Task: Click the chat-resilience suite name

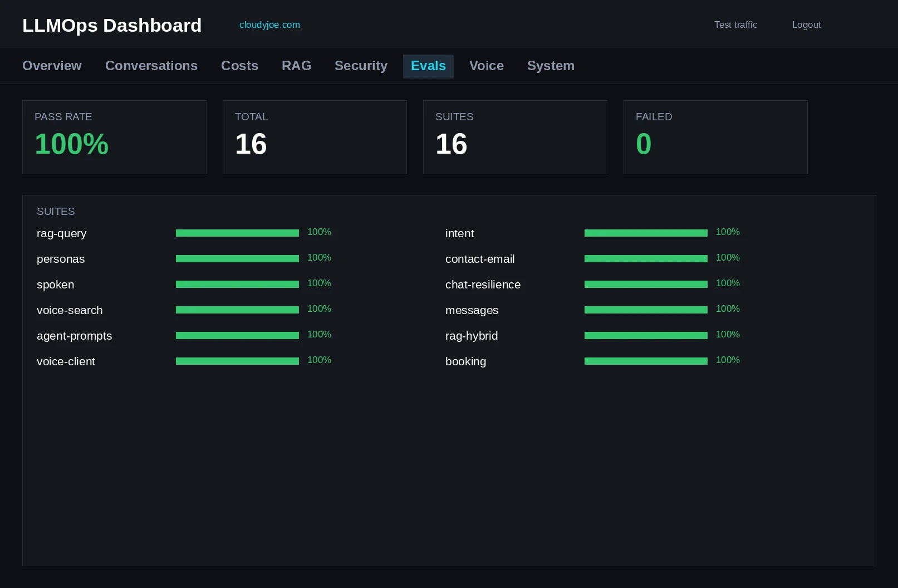Action: [x=483, y=285]
